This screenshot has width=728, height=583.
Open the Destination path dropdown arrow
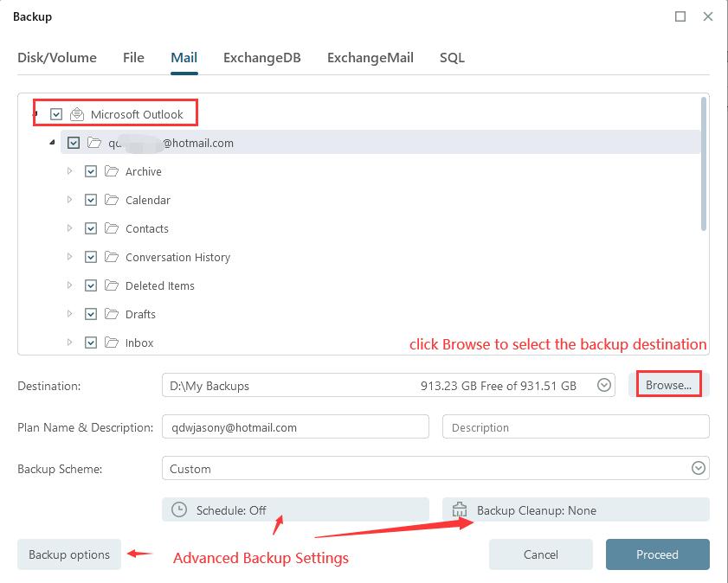point(605,386)
